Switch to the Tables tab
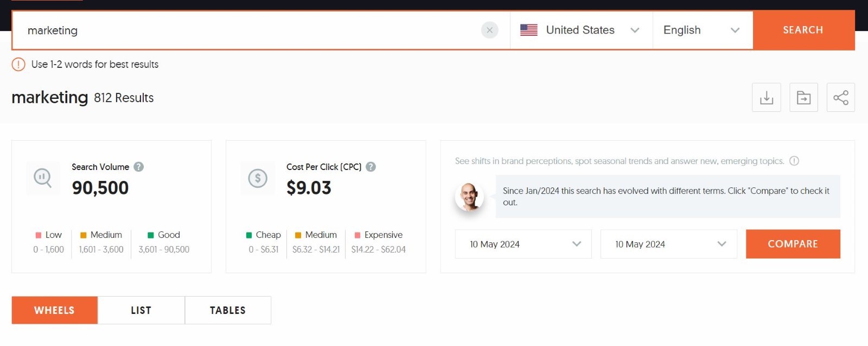 tap(228, 310)
